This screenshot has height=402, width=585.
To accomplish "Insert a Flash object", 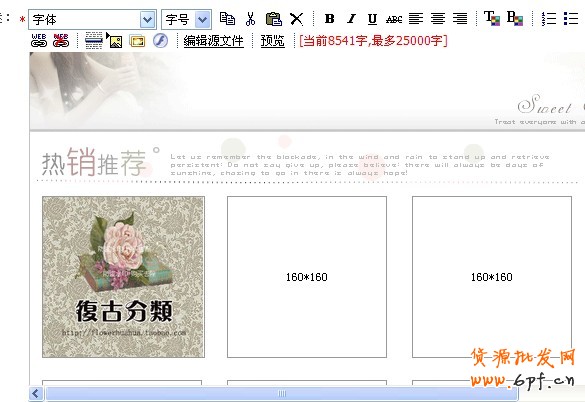I will click(x=160, y=40).
